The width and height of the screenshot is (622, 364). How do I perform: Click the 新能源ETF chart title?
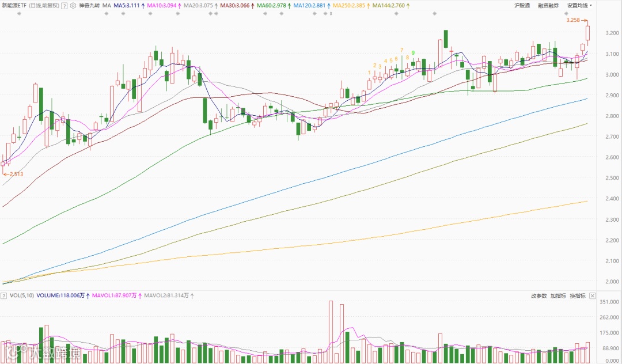pos(14,6)
